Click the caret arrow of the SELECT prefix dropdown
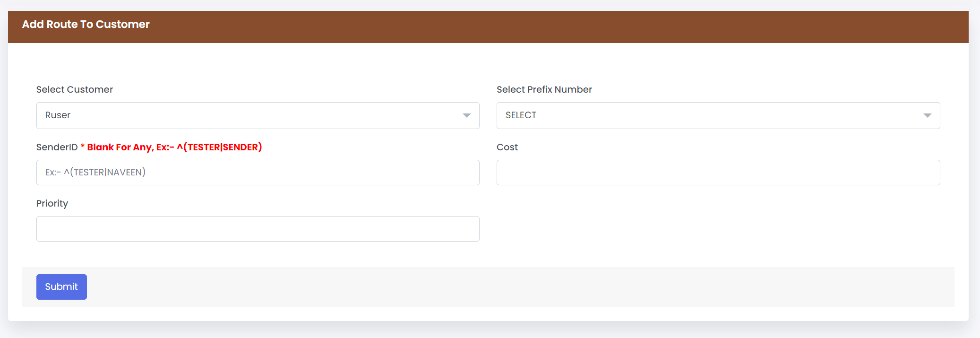Screen dimensions: 980x338 pos(928,115)
